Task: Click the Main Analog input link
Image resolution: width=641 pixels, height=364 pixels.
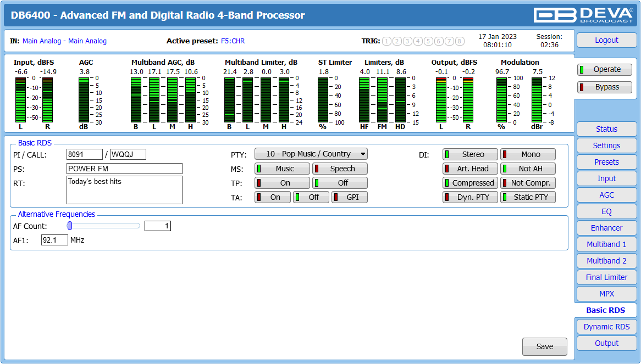Action: [x=64, y=41]
